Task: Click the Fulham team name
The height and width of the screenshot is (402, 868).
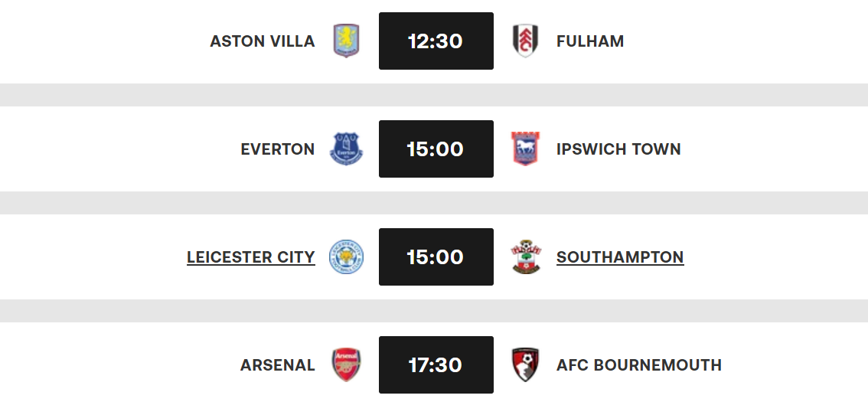Action: 590,41
